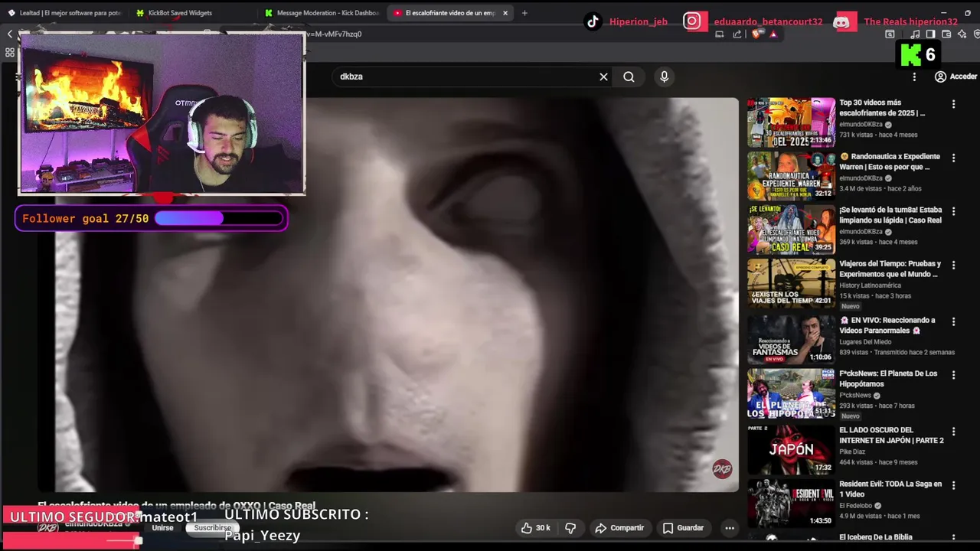This screenshot has width=980, height=551.
Task: Click the Resident Evil video thumbnail
Action: (x=791, y=503)
